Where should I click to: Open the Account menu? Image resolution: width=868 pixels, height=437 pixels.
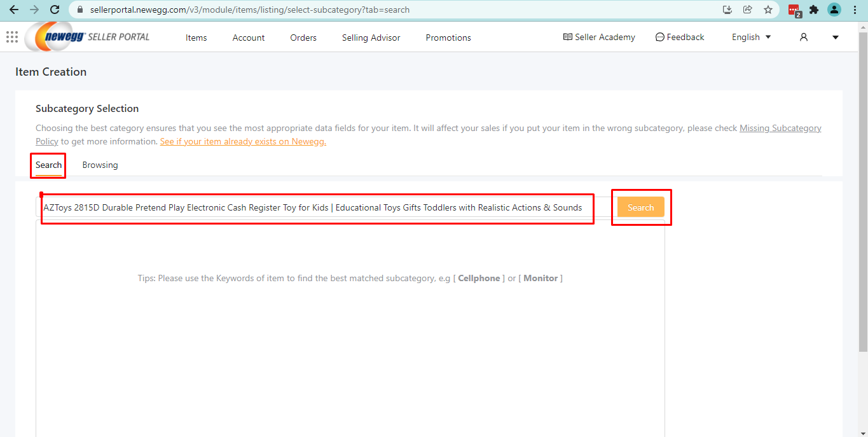tap(249, 38)
